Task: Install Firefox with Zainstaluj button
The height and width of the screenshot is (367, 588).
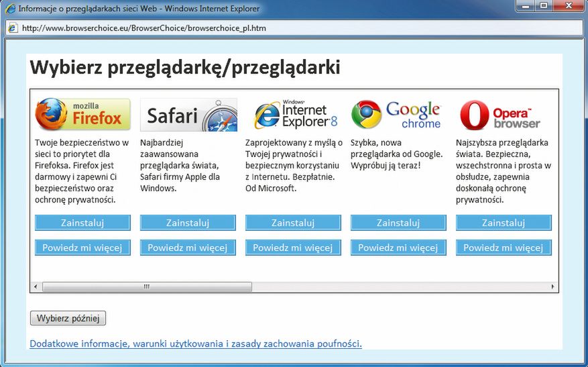Action: pos(82,223)
